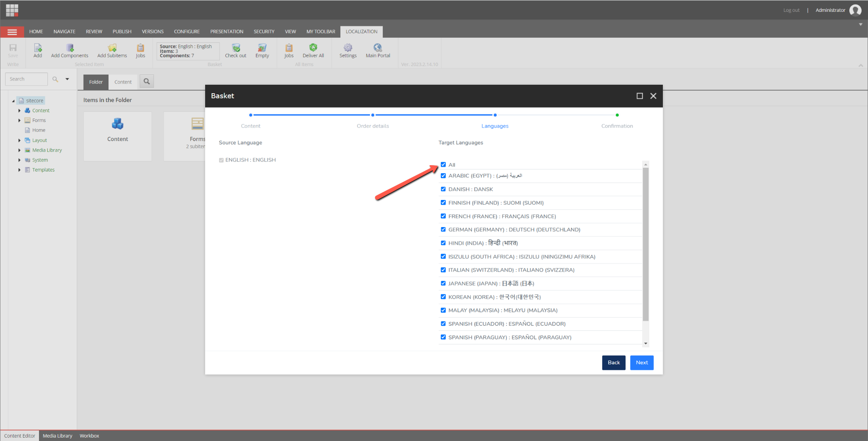Collapse the sitecore tree node
The image size is (868, 441).
click(x=13, y=101)
